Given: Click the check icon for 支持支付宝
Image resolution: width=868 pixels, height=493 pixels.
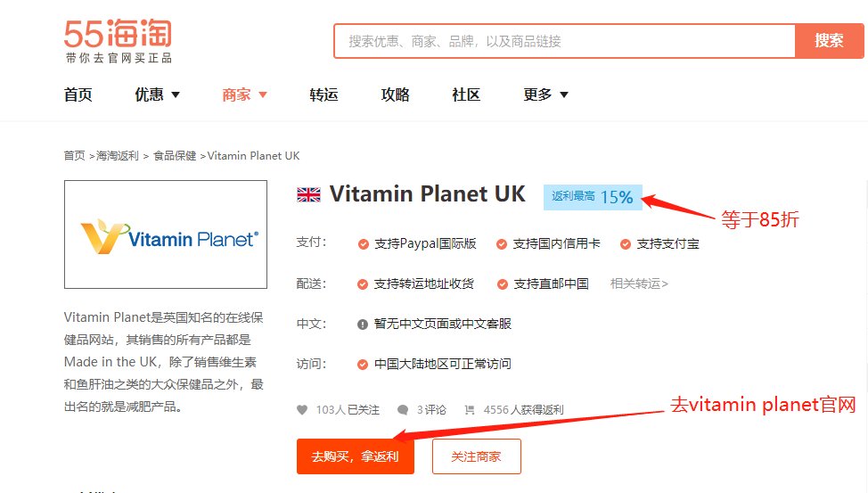Looking at the screenshot, I should click(626, 244).
